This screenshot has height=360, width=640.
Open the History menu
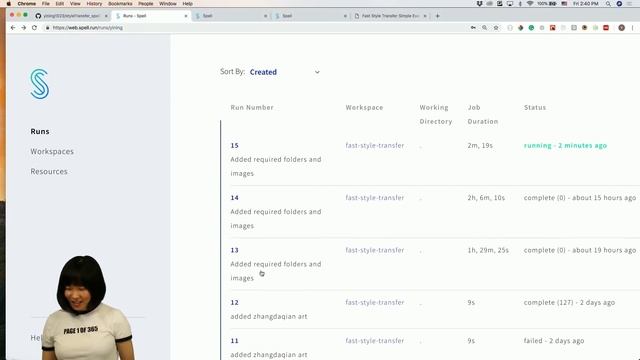point(94,4)
